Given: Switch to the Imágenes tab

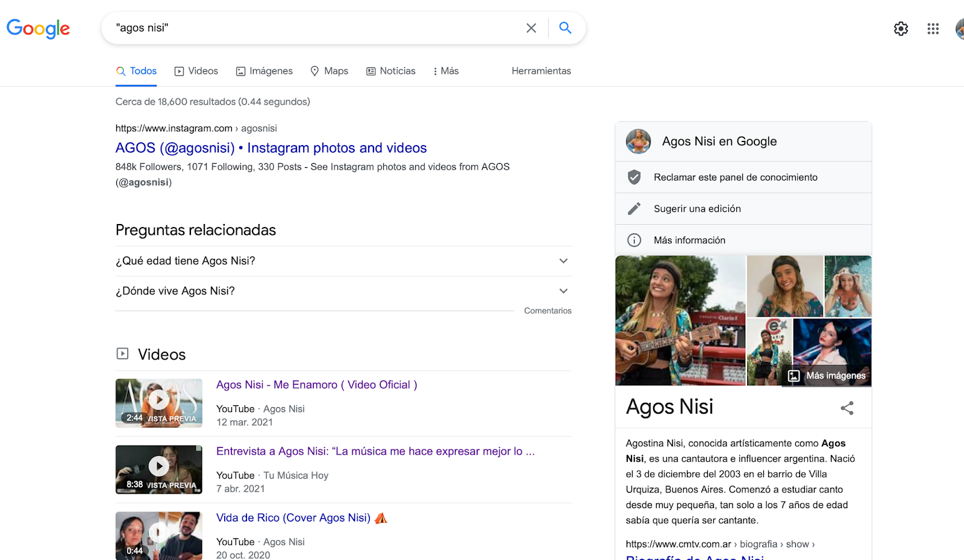Looking at the screenshot, I should [x=264, y=71].
